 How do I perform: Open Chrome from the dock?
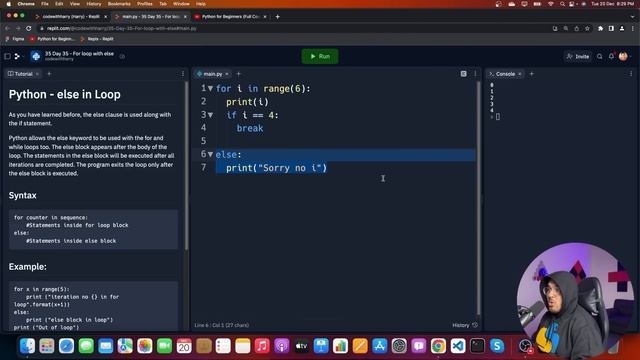coord(438,346)
